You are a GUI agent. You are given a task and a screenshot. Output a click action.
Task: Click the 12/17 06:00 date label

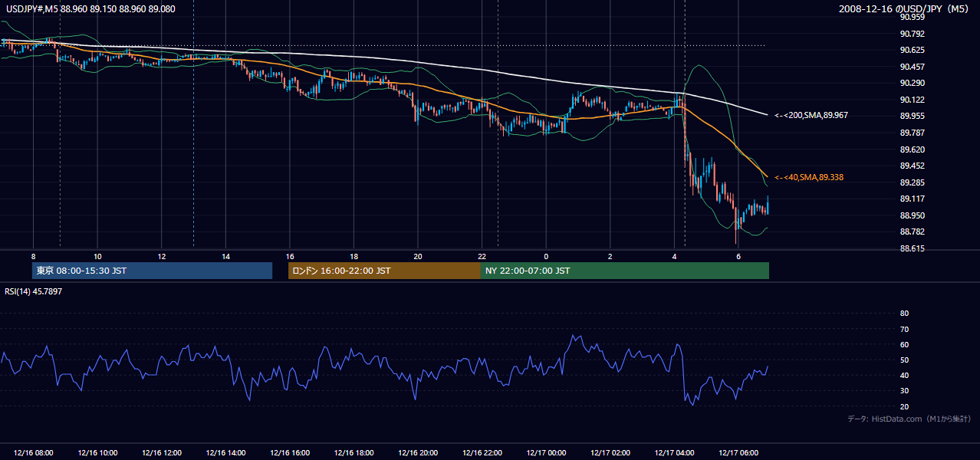point(738,453)
